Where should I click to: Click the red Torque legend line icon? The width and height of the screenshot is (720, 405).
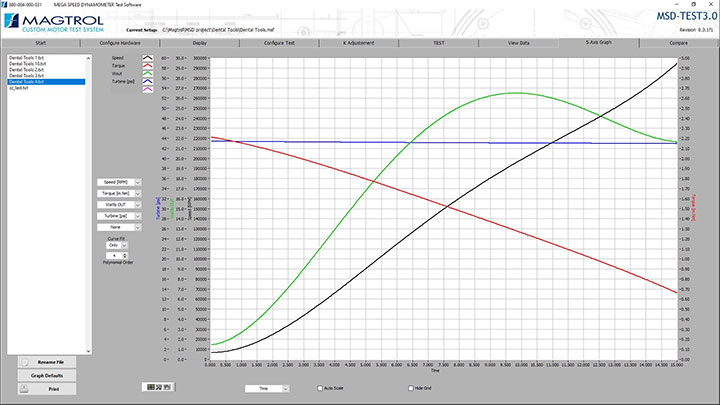pos(148,65)
